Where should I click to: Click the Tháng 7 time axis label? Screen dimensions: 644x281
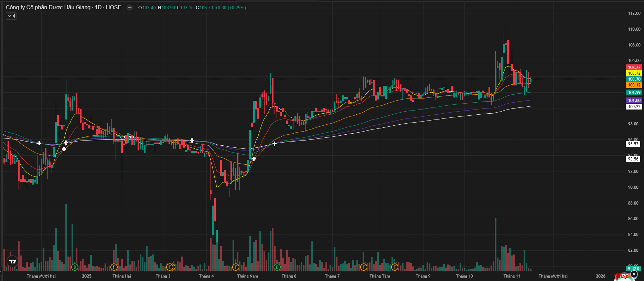(x=332, y=276)
